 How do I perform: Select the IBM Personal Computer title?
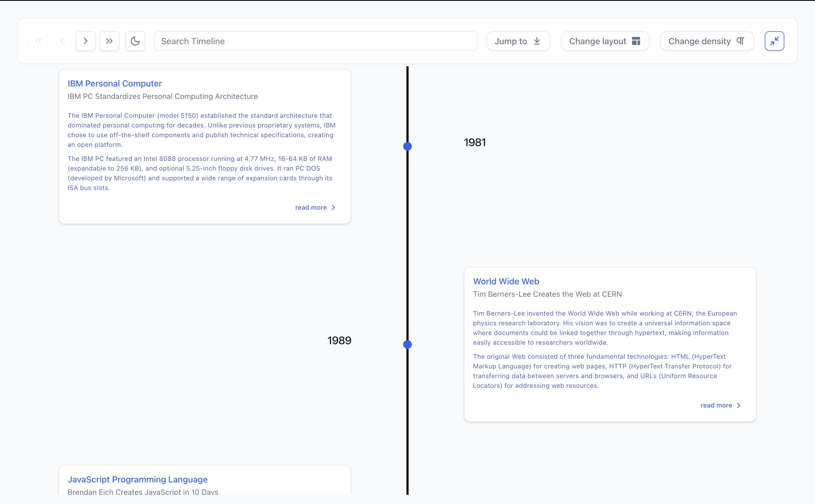tap(115, 83)
